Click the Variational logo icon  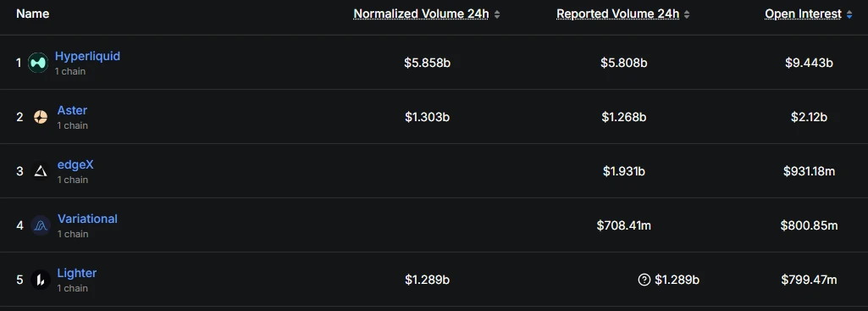click(41, 225)
